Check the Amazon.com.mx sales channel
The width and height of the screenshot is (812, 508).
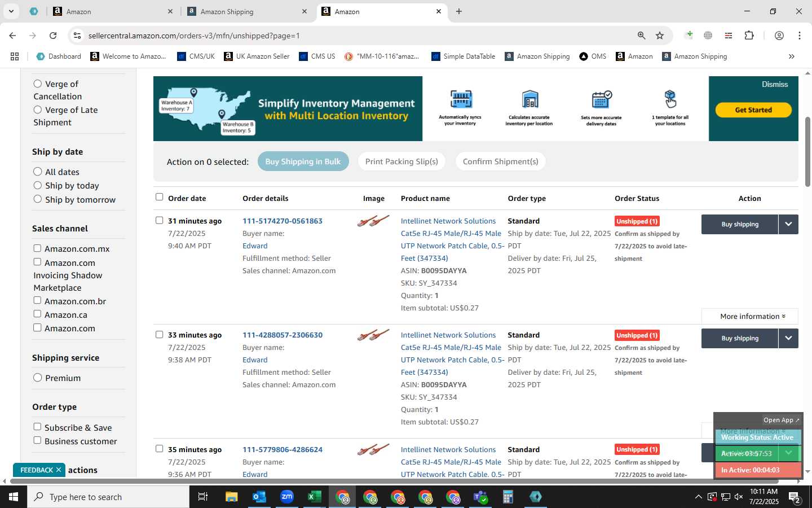(x=37, y=248)
